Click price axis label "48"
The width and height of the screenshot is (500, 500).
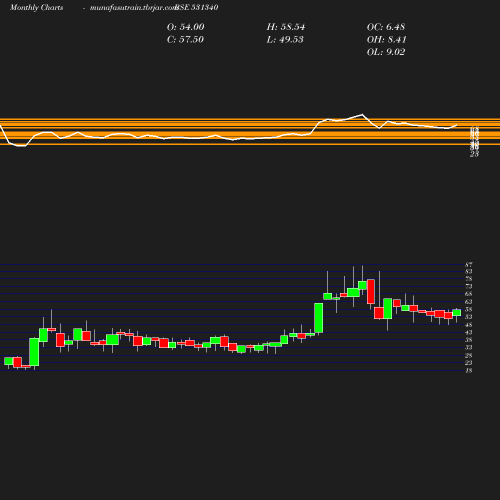click(x=469, y=325)
